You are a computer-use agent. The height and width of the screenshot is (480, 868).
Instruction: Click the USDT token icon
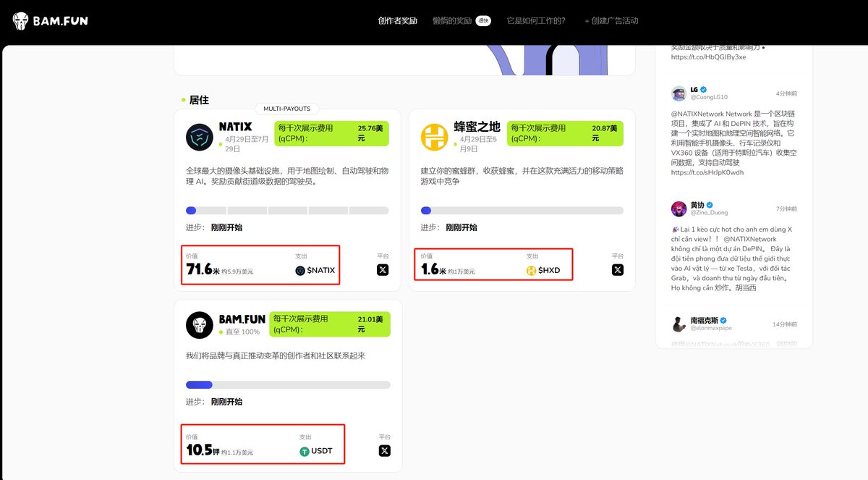(305, 452)
